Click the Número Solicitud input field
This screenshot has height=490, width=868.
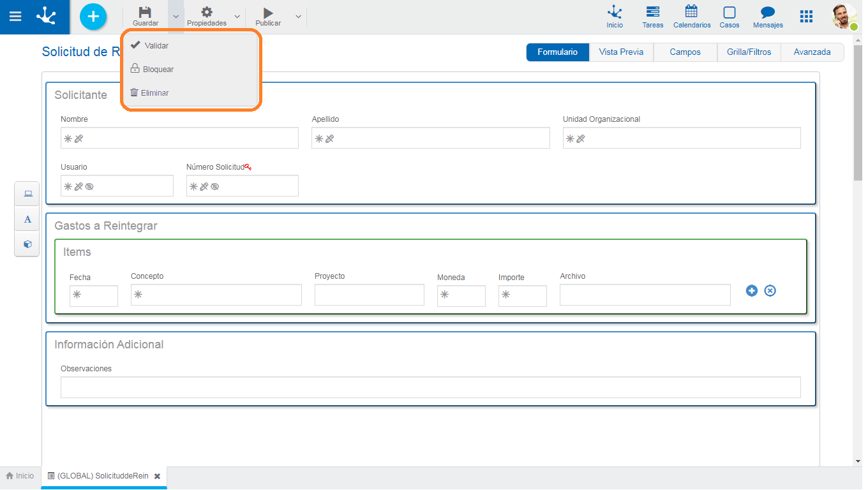point(243,186)
